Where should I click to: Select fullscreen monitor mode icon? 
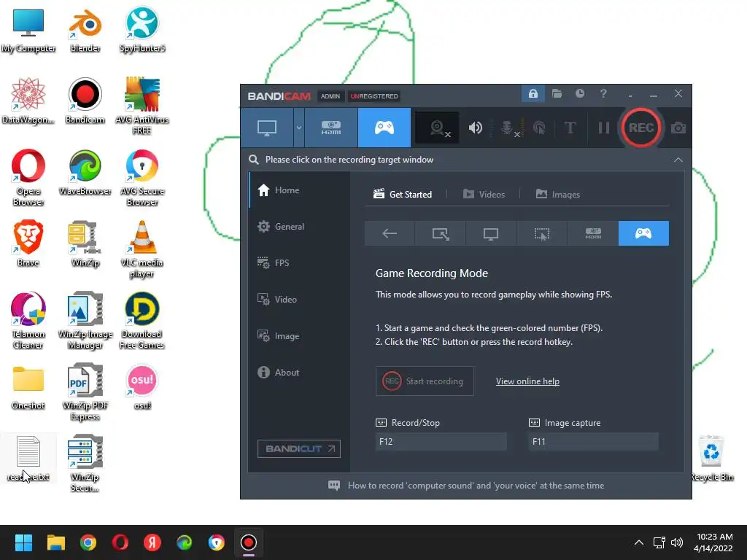coord(491,233)
